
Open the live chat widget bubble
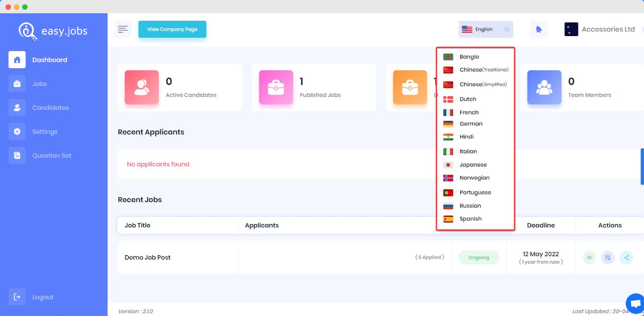[635, 304]
